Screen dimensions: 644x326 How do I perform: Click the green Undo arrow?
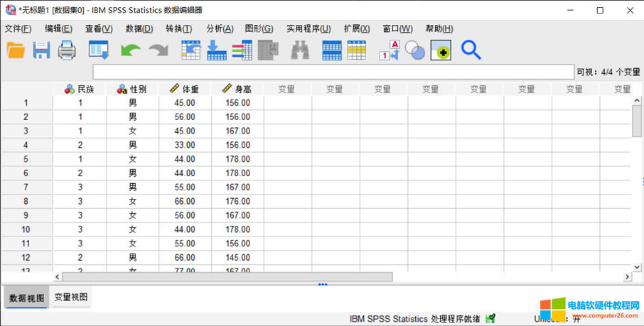[130, 50]
